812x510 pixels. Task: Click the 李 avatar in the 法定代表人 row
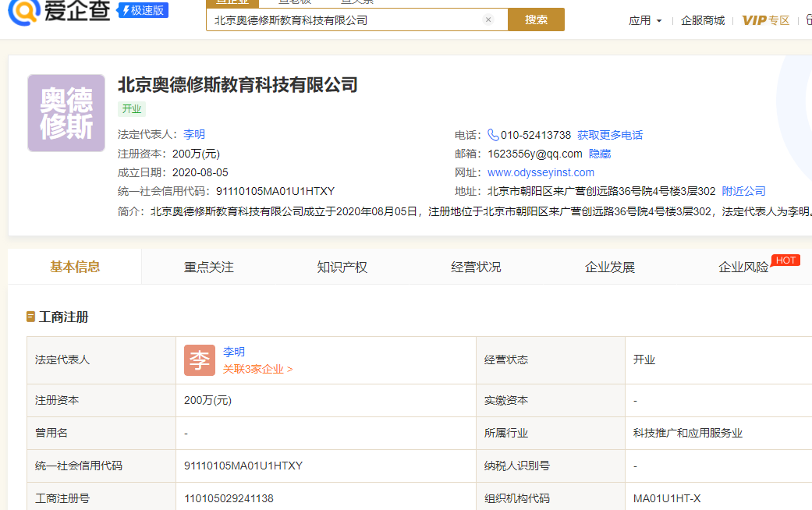pyautogui.click(x=200, y=360)
